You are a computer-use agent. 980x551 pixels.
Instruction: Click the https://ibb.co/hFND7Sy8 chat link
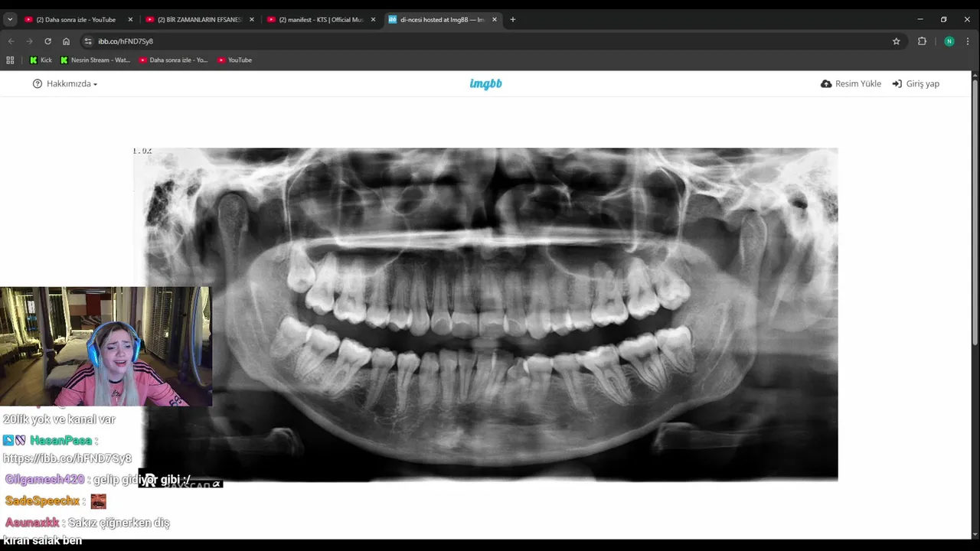pos(67,458)
